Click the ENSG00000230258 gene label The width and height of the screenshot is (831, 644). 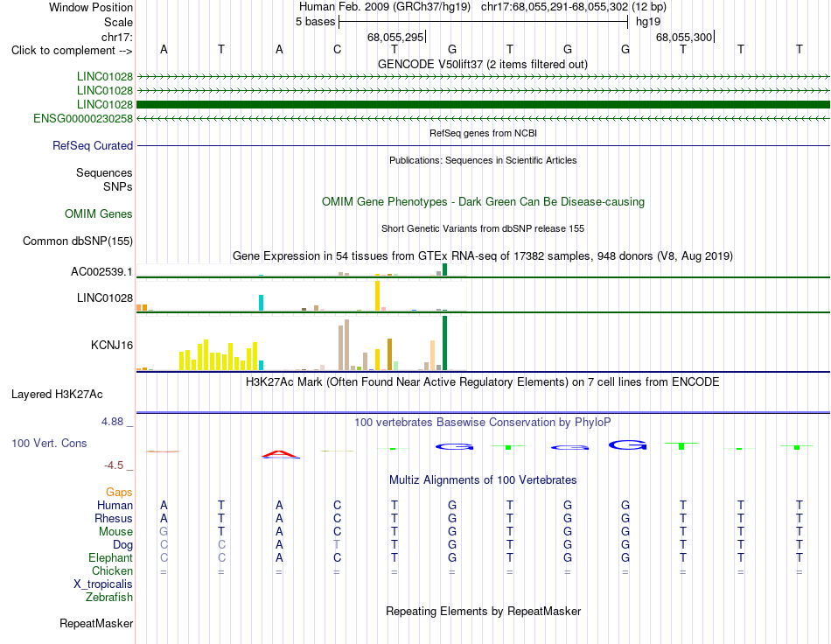[x=83, y=119]
